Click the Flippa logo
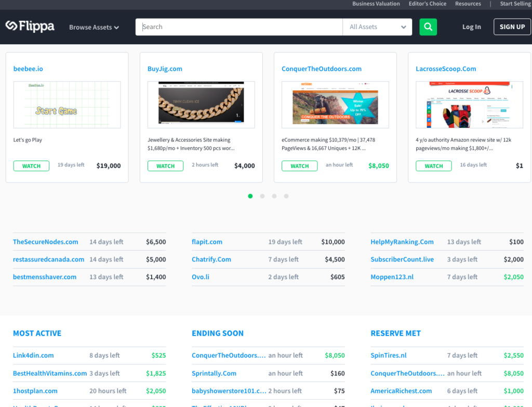The image size is (532, 407). (x=30, y=27)
